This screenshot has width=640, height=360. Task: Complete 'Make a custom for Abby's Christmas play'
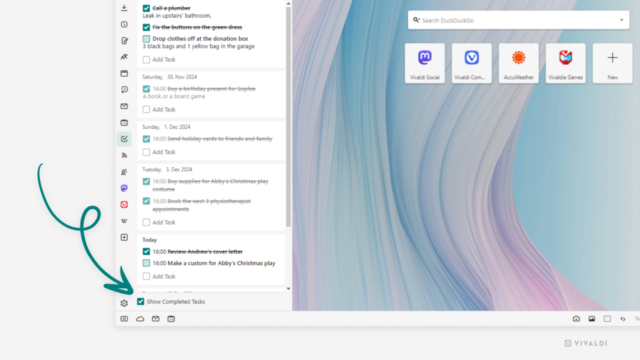click(x=146, y=263)
